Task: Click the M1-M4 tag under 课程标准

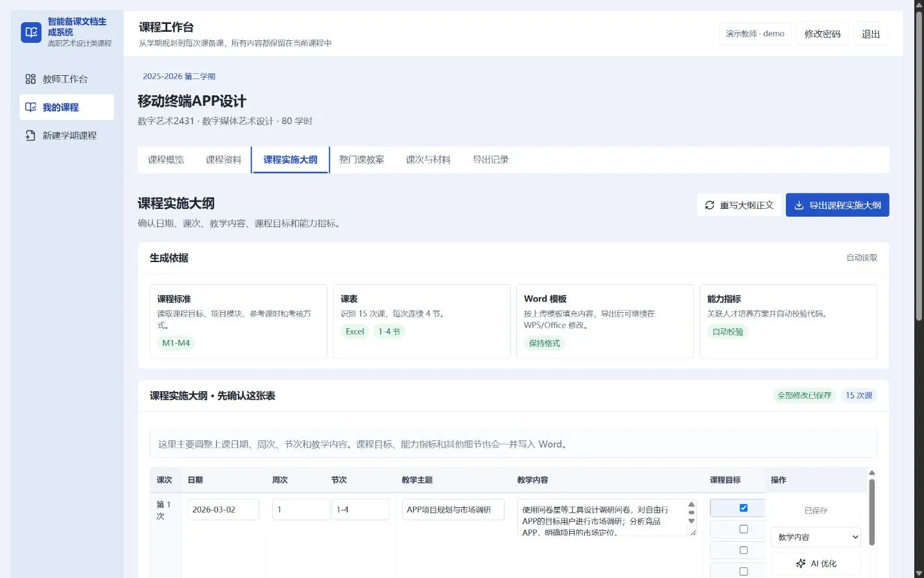Action: tap(176, 343)
